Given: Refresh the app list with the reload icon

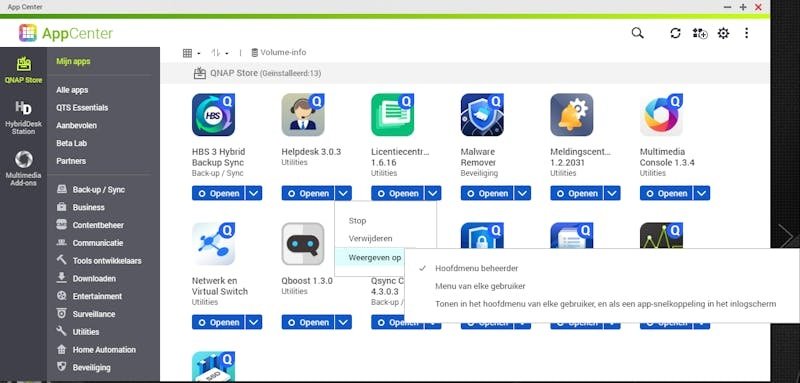Looking at the screenshot, I should 676,33.
